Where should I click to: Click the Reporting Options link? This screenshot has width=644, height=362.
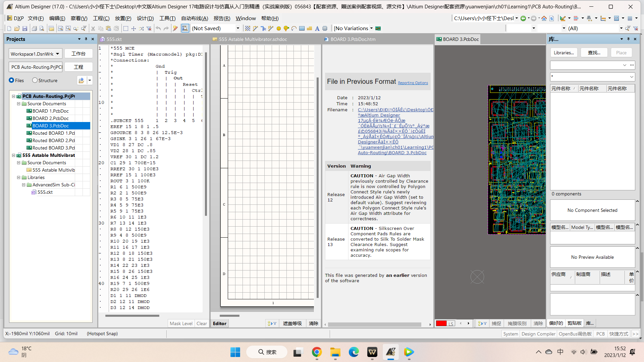click(x=413, y=83)
